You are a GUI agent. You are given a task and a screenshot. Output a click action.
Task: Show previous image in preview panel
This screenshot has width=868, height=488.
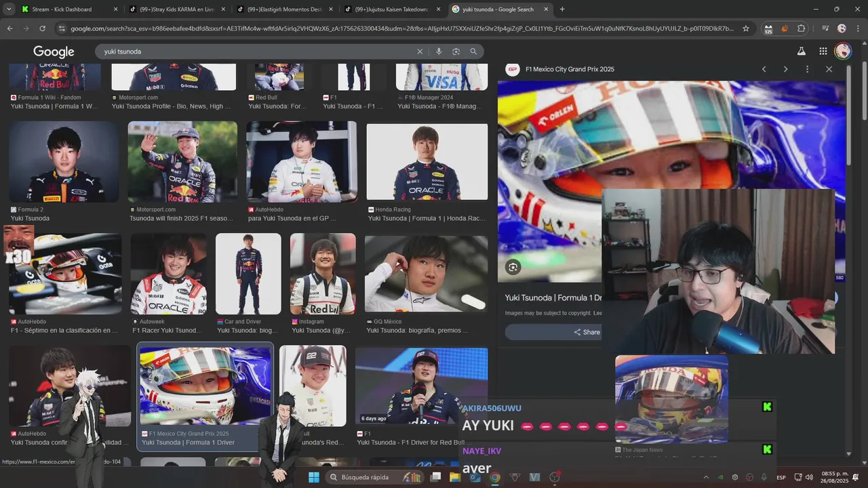tap(764, 69)
